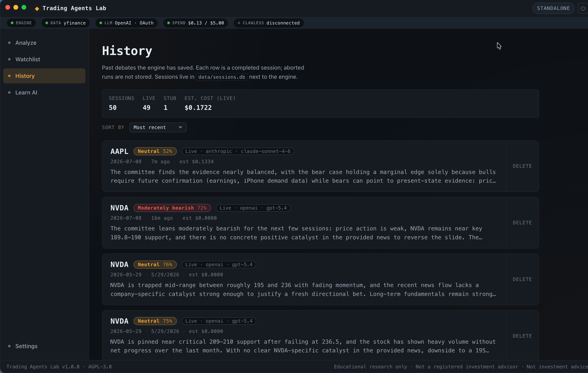Click the CLAWLESS disconnected status pill

coord(269,23)
